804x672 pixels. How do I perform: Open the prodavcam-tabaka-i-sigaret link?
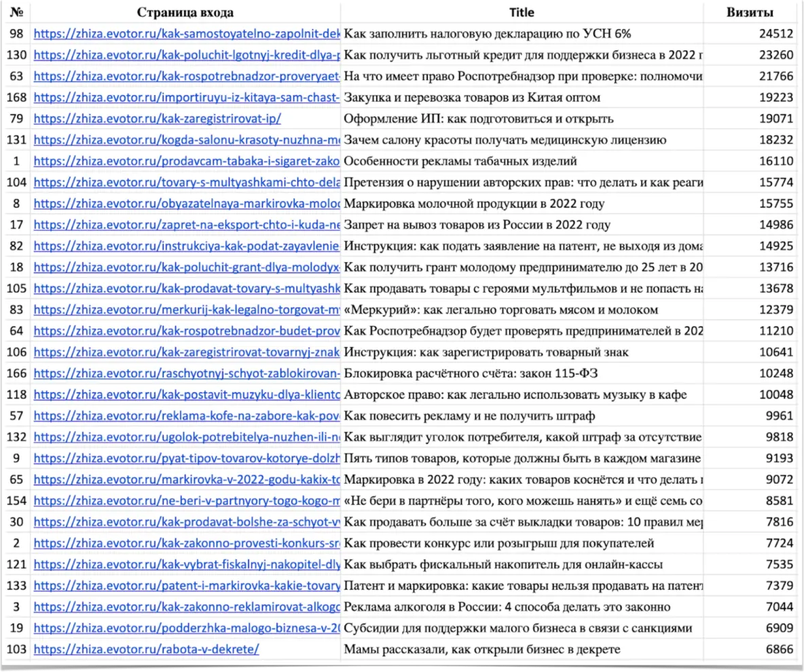(186, 162)
